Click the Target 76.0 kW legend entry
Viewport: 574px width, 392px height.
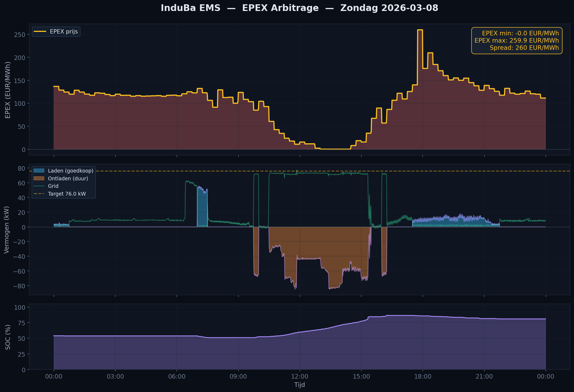[x=67, y=194]
